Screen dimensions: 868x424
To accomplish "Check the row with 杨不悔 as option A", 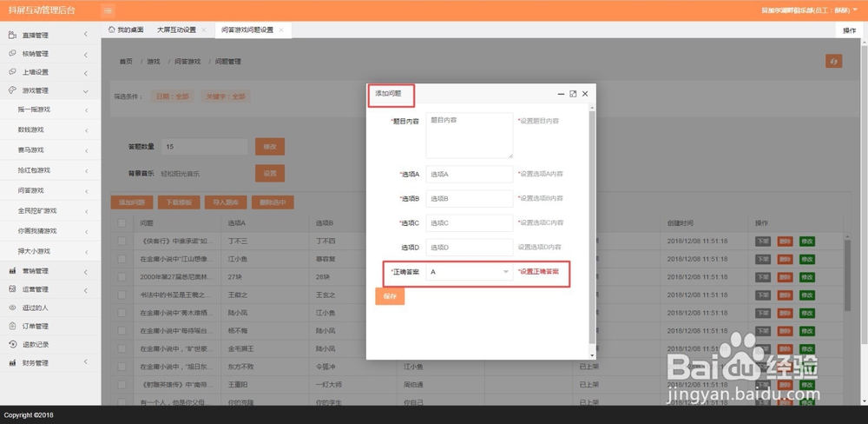I will click(122, 330).
